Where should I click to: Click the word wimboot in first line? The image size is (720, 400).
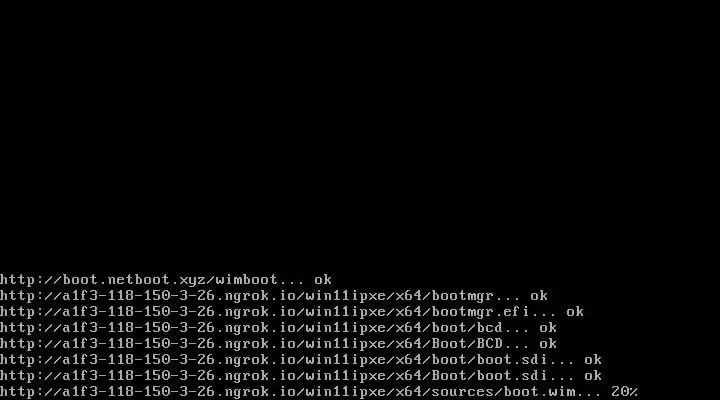(247, 280)
